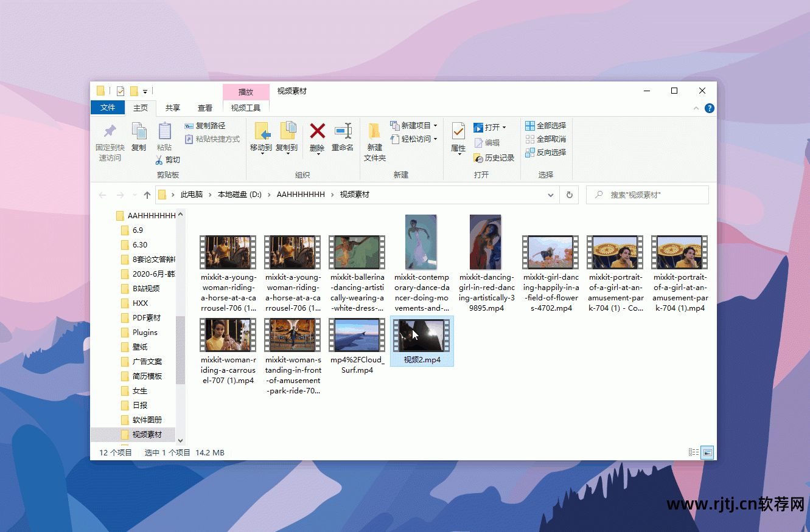Click Copy path (复制路径)
810x532 pixels.
coord(205,126)
